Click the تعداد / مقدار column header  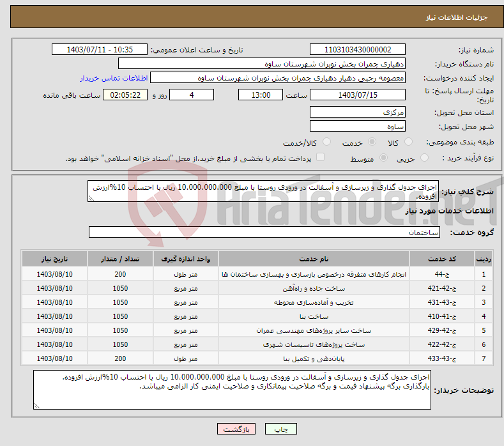pyautogui.click(x=120, y=259)
